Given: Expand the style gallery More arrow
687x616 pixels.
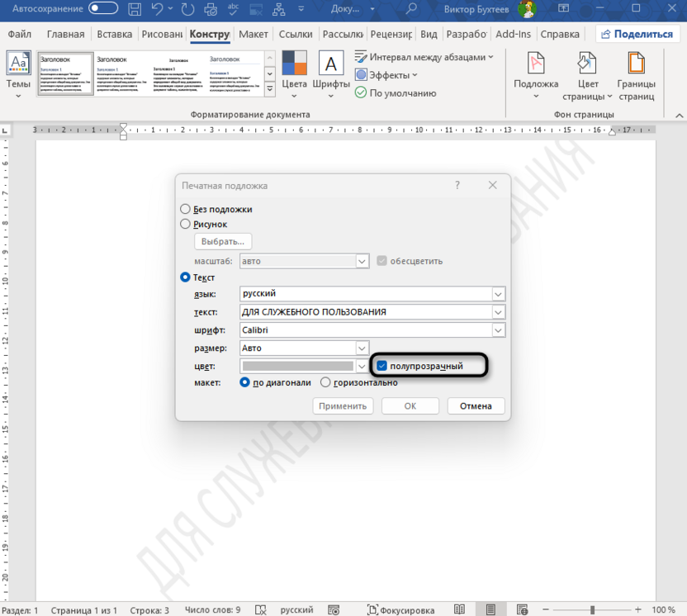Looking at the screenshot, I should [x=270, y=89].
